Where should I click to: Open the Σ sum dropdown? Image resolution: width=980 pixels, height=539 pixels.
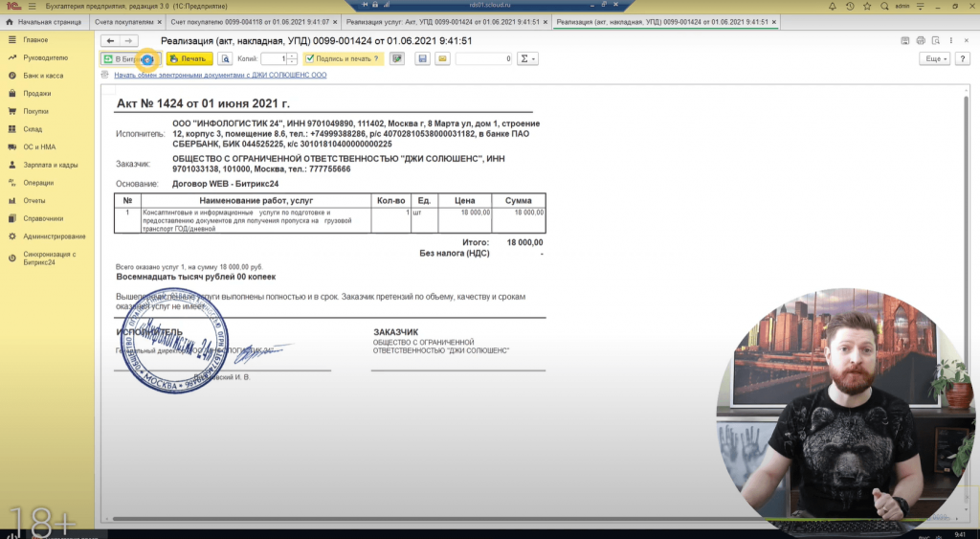pos(527,58)
